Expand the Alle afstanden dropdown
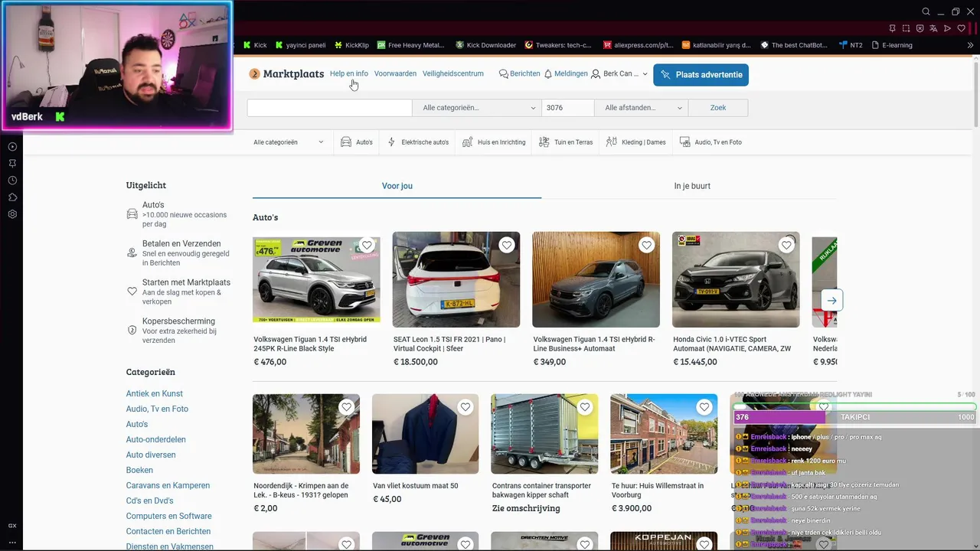 tap(642, 108)
